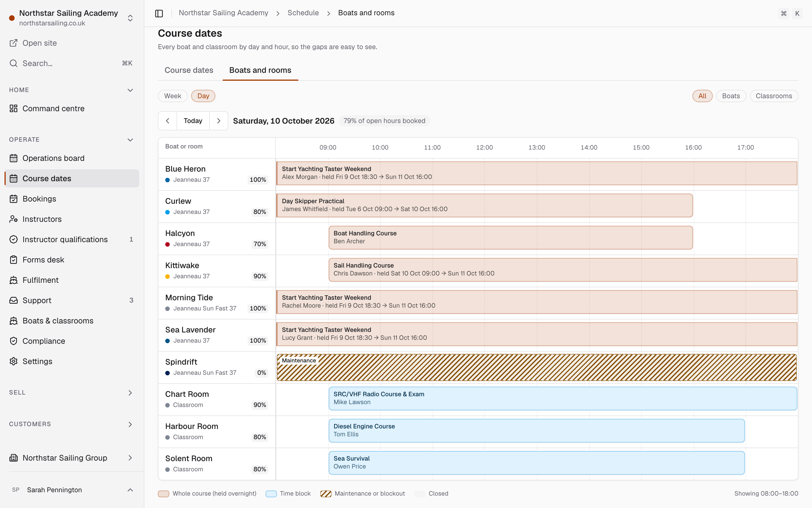Expand the CUSTOMERS section
This screenshot has height=508, width=812.
130,424
